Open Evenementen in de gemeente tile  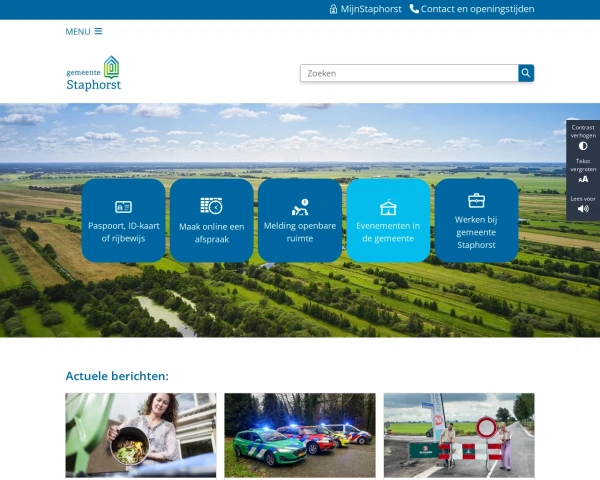point(388,220)
